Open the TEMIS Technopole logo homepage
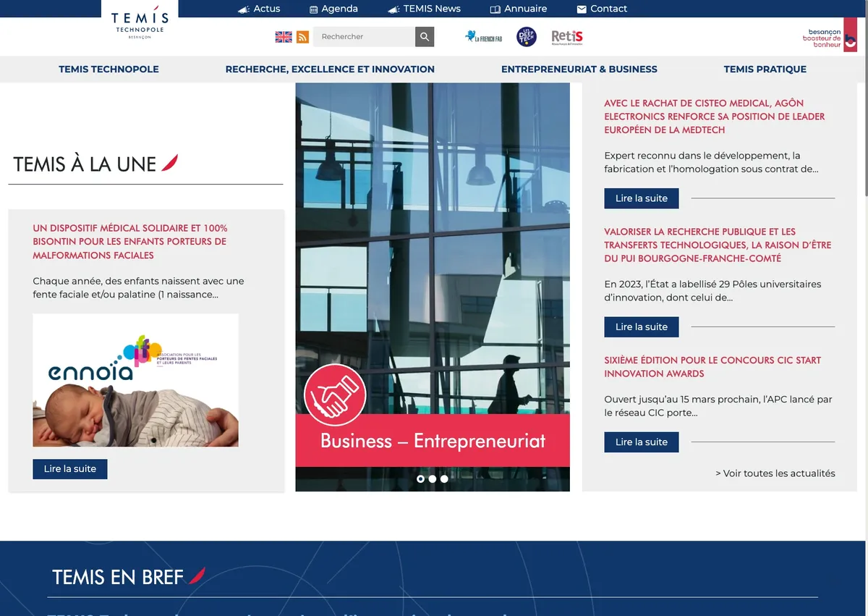The width and height of the screenshot is (868, 616). 140,22
